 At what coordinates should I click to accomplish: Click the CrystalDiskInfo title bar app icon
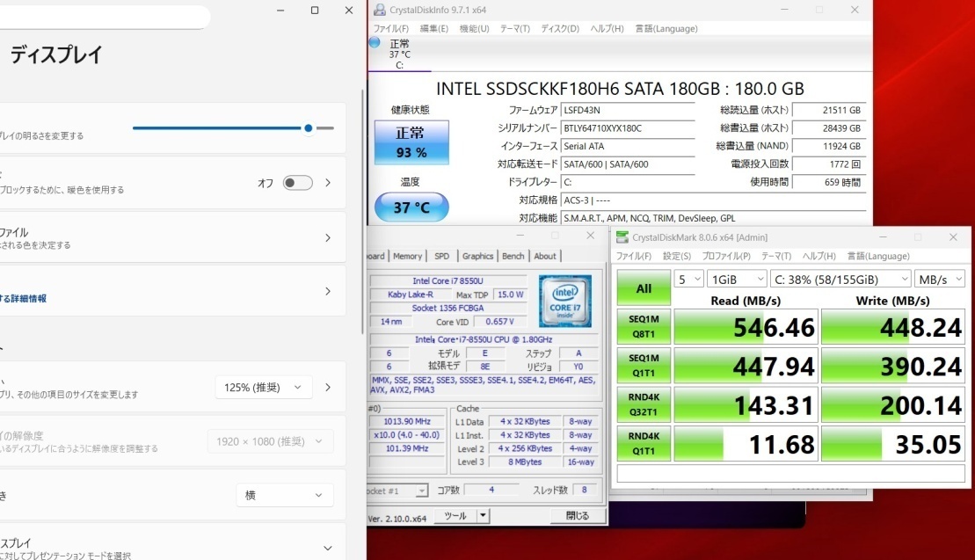379,10
